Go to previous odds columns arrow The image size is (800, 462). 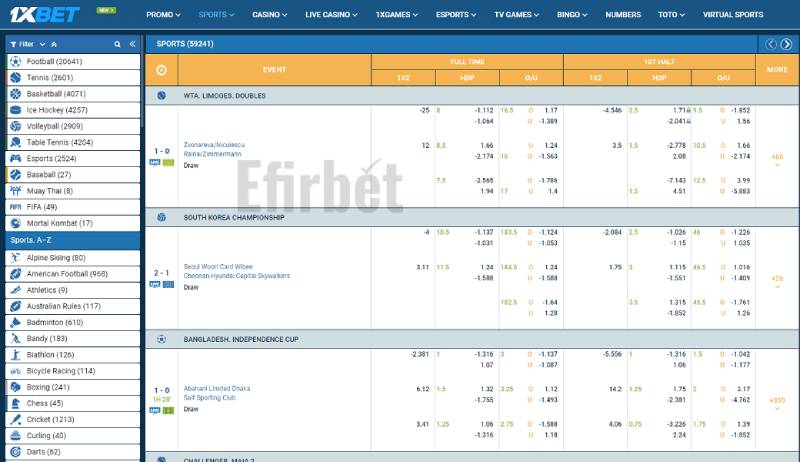771,44
